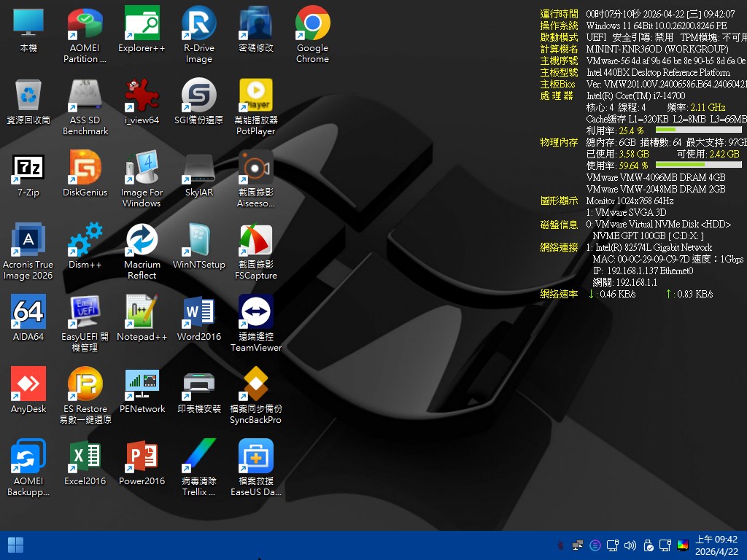
Task: Launch Macrium Reflect shortcut
Action: point(142,240)
